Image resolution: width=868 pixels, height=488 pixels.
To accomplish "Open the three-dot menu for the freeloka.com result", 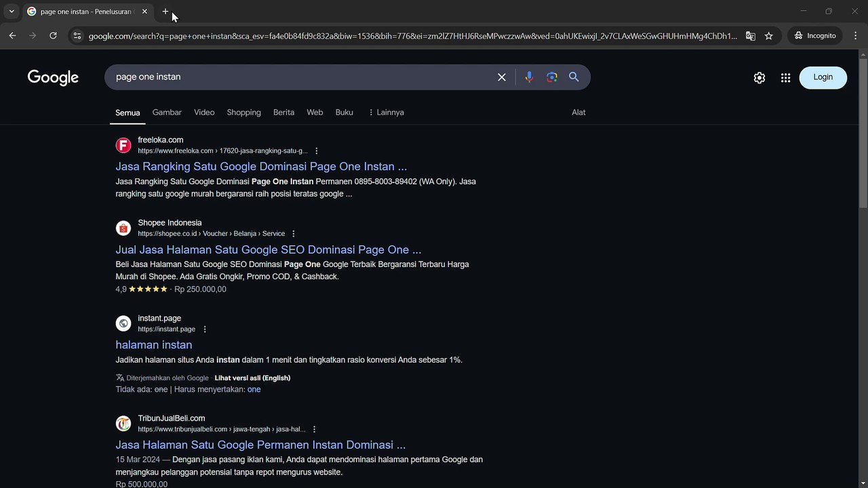I will tap(317, 151).
